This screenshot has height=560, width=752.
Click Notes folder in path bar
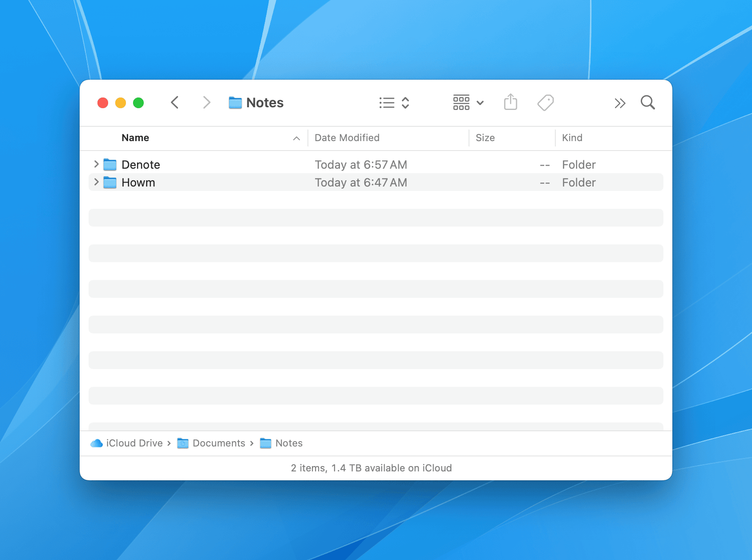[x=288, y=443]
